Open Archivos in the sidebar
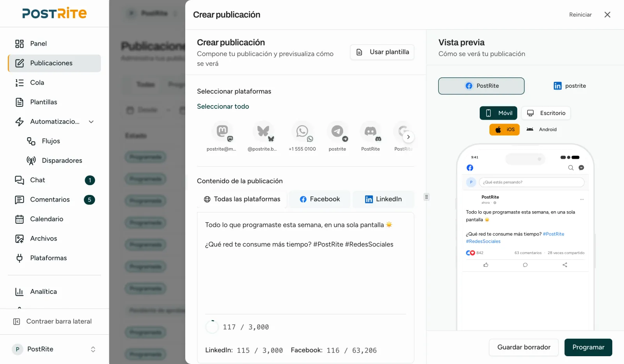This screenshot has height=364, width=624. [x=54, y=239]
